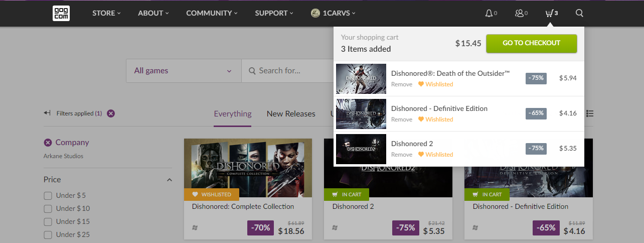Click the 1CARVS user avatar
The height and width of the screenshot is (243, 644).
315,13
